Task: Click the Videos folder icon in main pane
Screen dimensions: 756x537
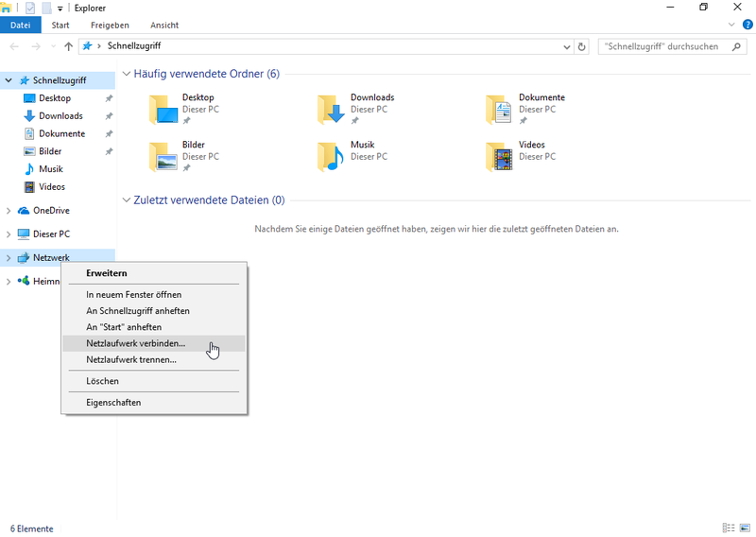Action: pyautogui.click(x=499, y=157)
